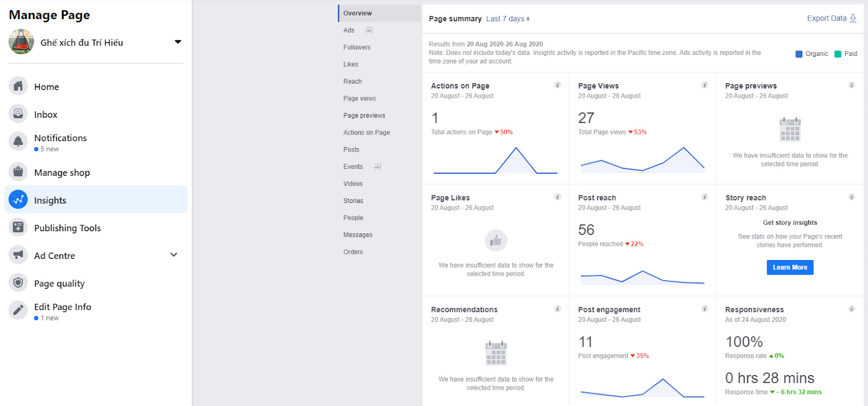Open the Ads insights section
The image size is (868, 406).
pos(349,30)
